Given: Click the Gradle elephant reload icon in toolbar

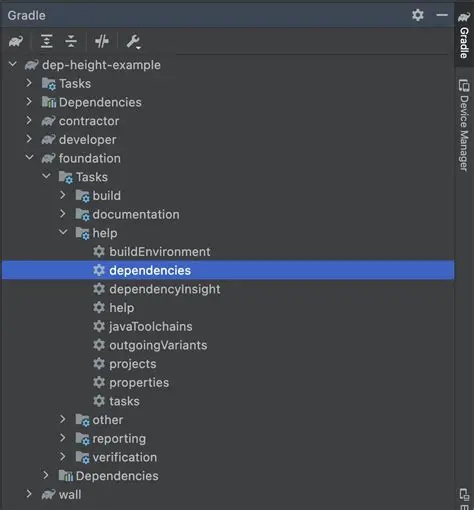Looking at the screenshot, I should click(x=16, y=42).
